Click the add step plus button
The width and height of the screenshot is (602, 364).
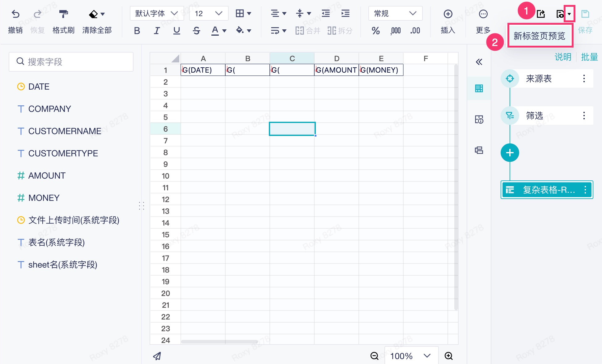click(510, 153)
